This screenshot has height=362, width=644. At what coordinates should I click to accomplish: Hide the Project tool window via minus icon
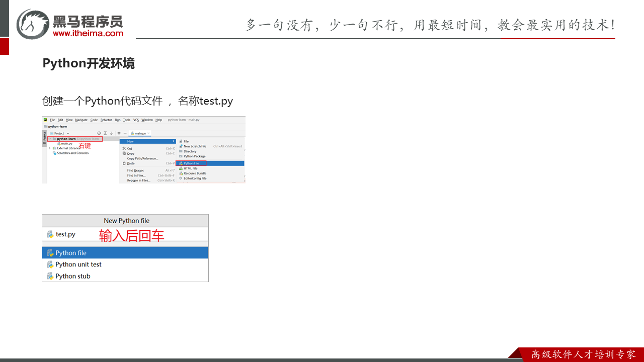coord(125,133)
